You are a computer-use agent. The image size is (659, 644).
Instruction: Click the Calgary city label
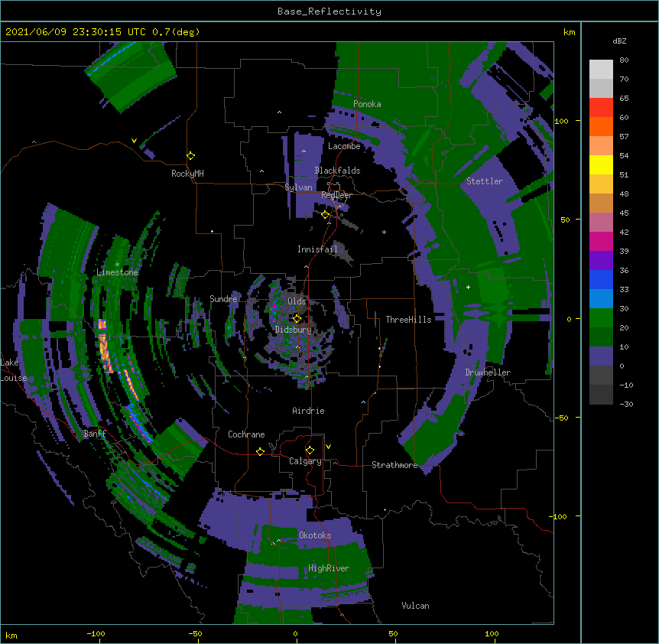point(305,461)
